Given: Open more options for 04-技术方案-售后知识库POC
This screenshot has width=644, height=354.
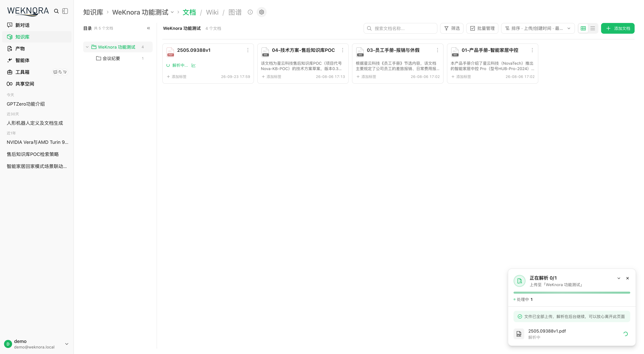Looking at the screenshot, I should [342, 50].
